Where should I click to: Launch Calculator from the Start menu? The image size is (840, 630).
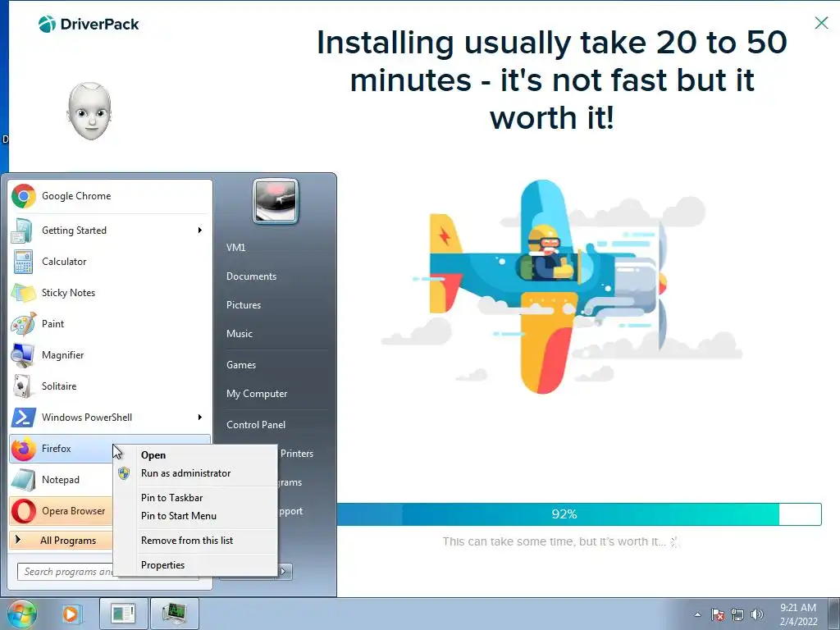point(111,262)
